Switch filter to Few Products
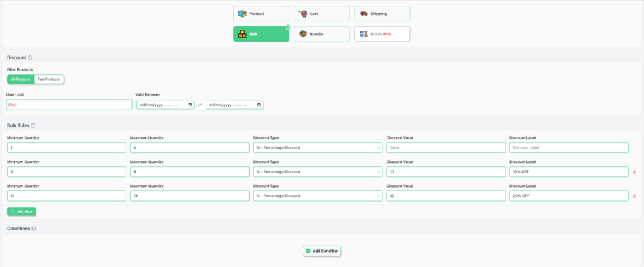Screen dimensions: 644x267 49,79
